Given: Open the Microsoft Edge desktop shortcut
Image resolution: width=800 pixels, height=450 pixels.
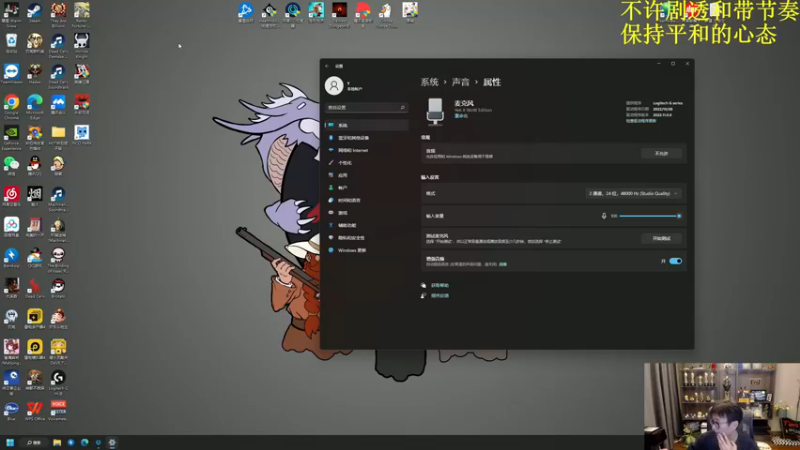Looking at the screenshot, I should coord(35,106).
